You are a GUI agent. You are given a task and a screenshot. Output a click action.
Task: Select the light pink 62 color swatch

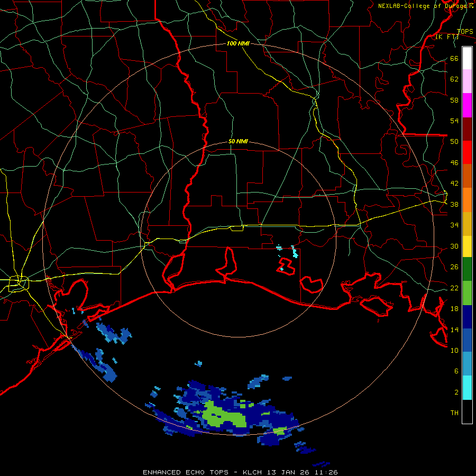pos(467,81)
